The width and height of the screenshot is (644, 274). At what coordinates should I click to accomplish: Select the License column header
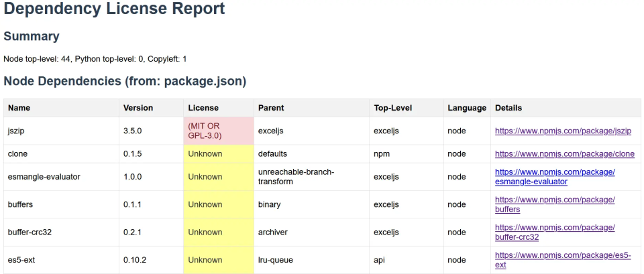(203, 108)
